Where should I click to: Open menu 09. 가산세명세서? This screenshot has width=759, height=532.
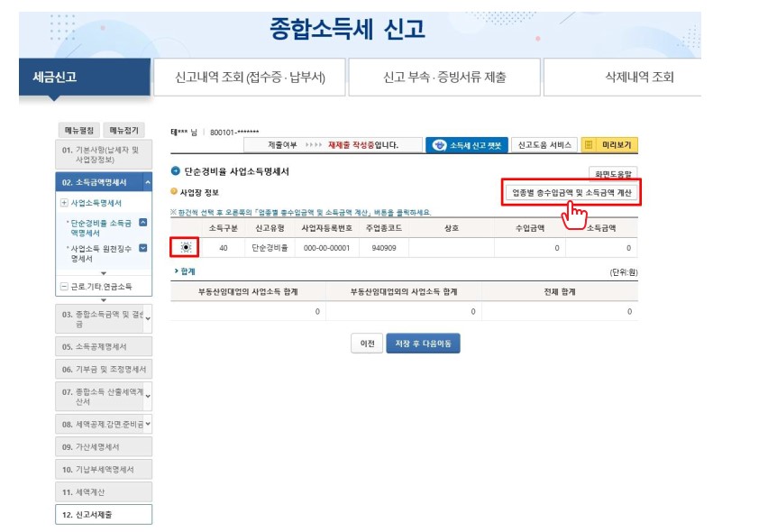pos(104,447)
